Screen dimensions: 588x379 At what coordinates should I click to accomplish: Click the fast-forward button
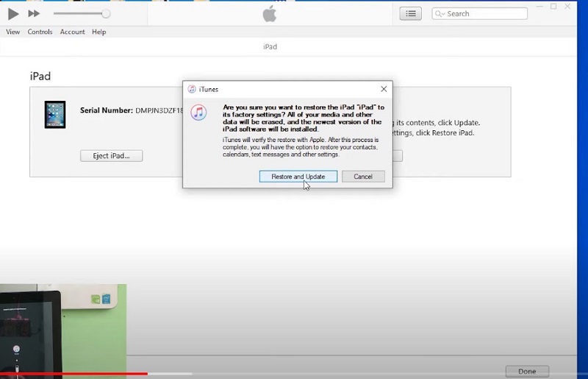point(34,14)
